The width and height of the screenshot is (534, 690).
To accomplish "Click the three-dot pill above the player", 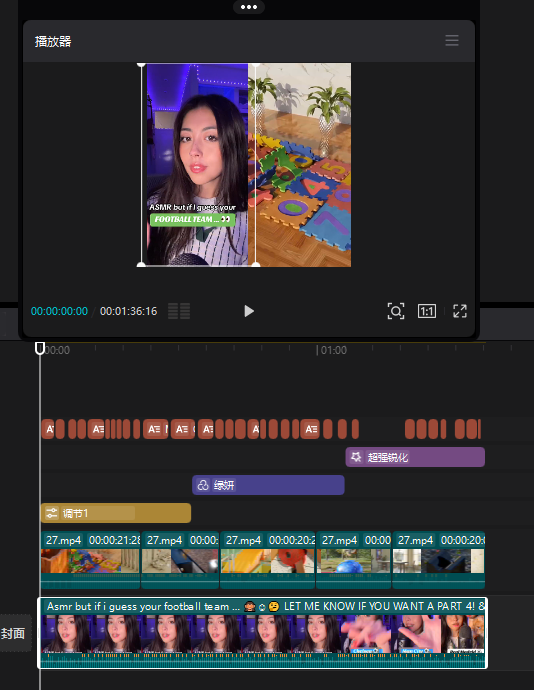I will coord(249,7).
